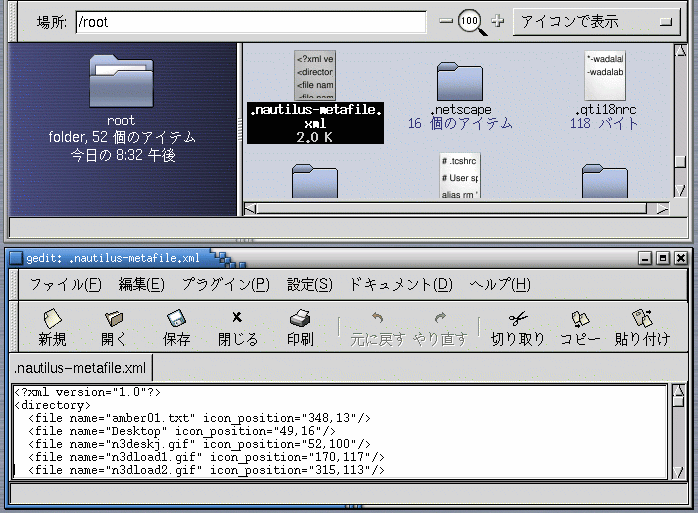
Task: Open the ファイル(F) menu
Action: coord(65,284)
